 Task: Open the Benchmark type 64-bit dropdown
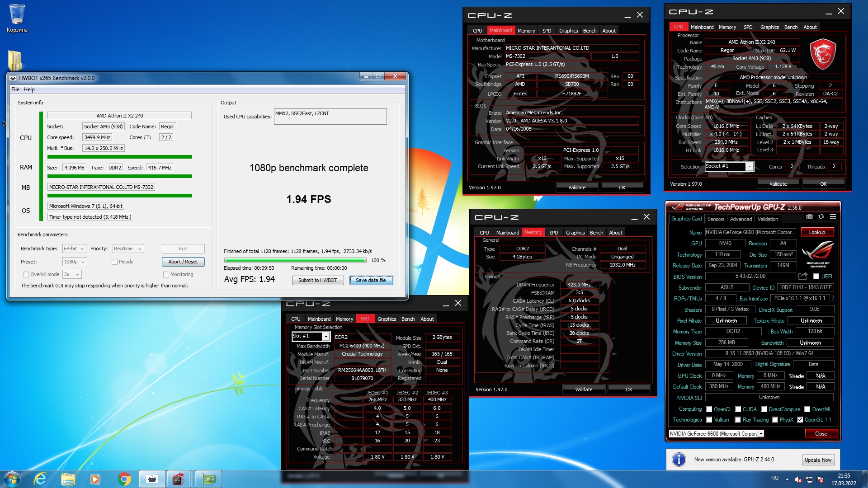click(x=74, y=249)
